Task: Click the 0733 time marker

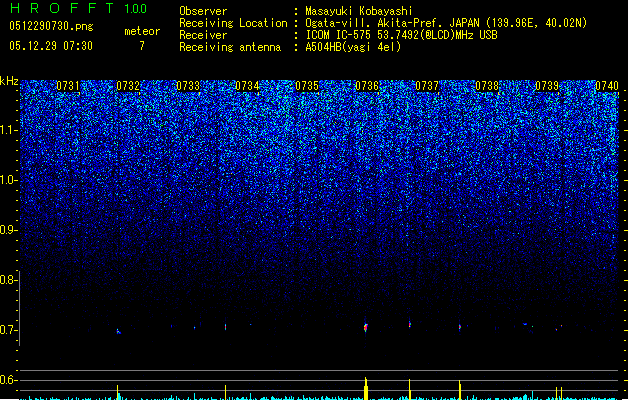Action: coord(188,86)
